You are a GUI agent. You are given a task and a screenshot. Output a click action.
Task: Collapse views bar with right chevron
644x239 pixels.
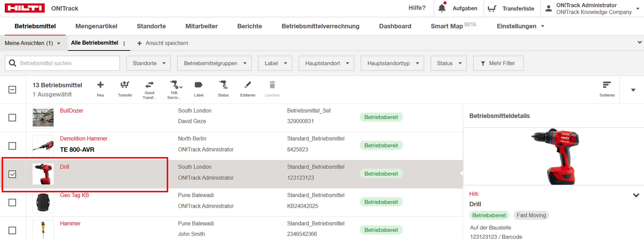pos(640,42)
